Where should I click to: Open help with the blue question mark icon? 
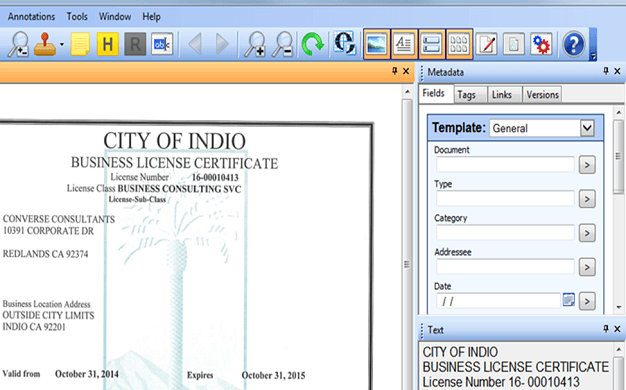click(574, 44)
